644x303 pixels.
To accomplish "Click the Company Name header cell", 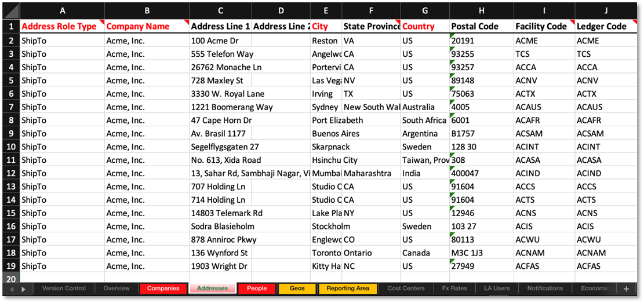I will 147,26.
